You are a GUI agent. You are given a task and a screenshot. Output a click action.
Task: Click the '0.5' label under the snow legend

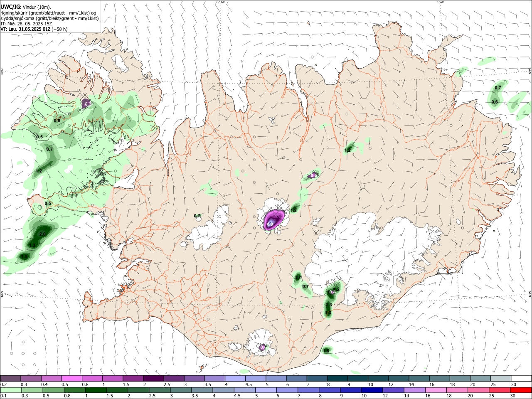(65, 384)
